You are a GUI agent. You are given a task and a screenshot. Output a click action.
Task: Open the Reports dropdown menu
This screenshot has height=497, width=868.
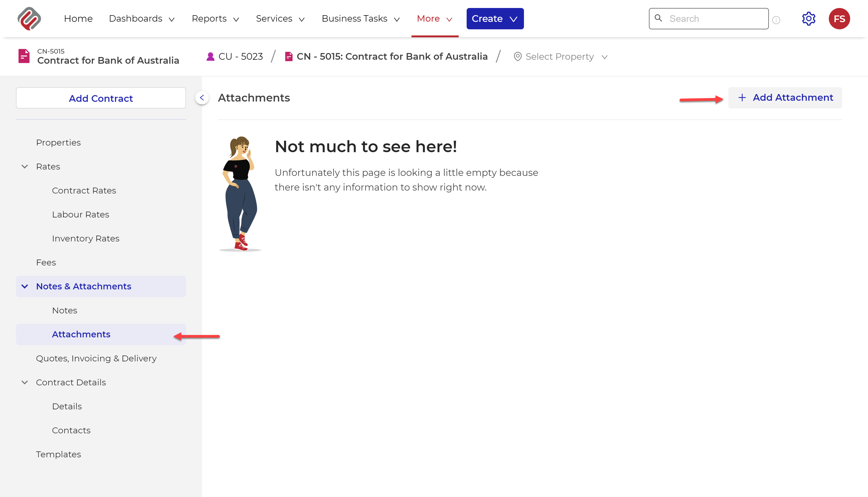(215, 18)
